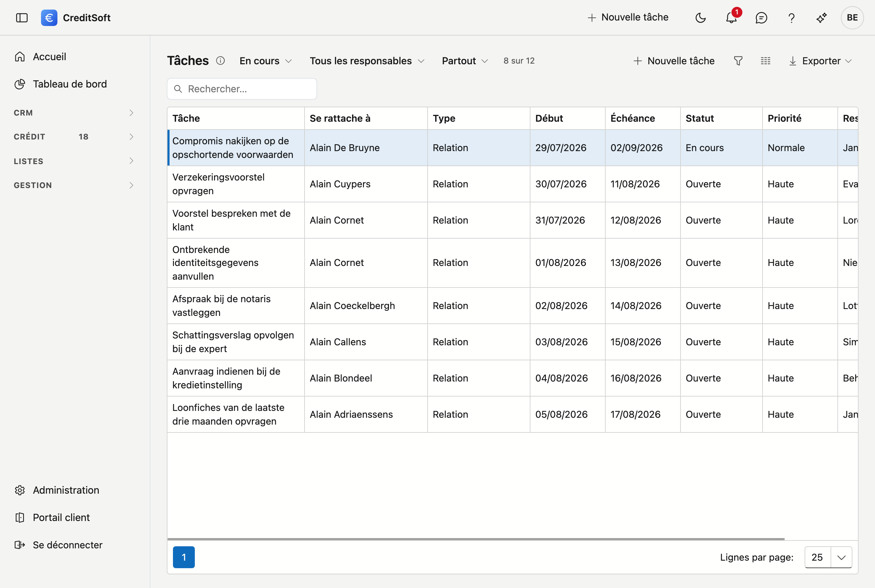This screenshot has width=875, height=588.
Task: Click the search magnifier icon
Action: point(178,89)
